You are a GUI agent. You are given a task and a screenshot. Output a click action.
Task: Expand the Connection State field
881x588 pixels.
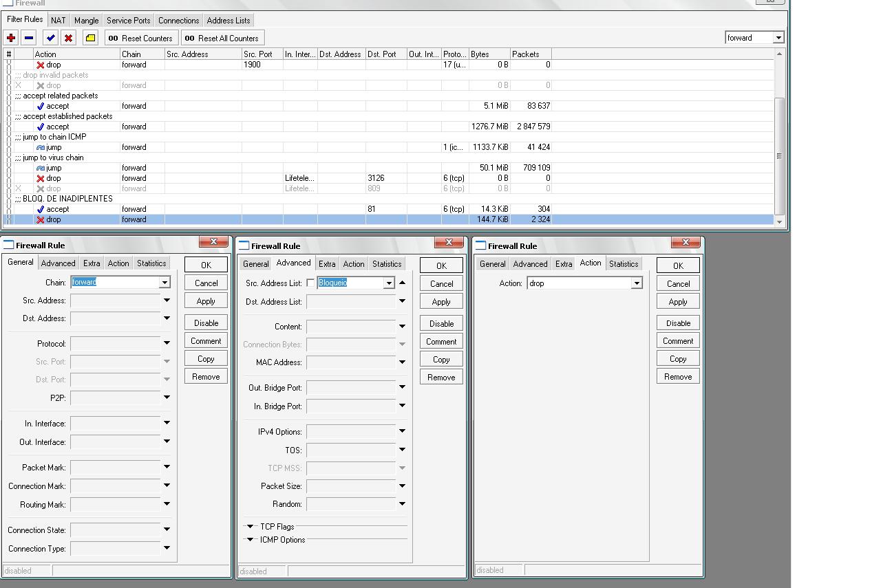pos(167,530)
